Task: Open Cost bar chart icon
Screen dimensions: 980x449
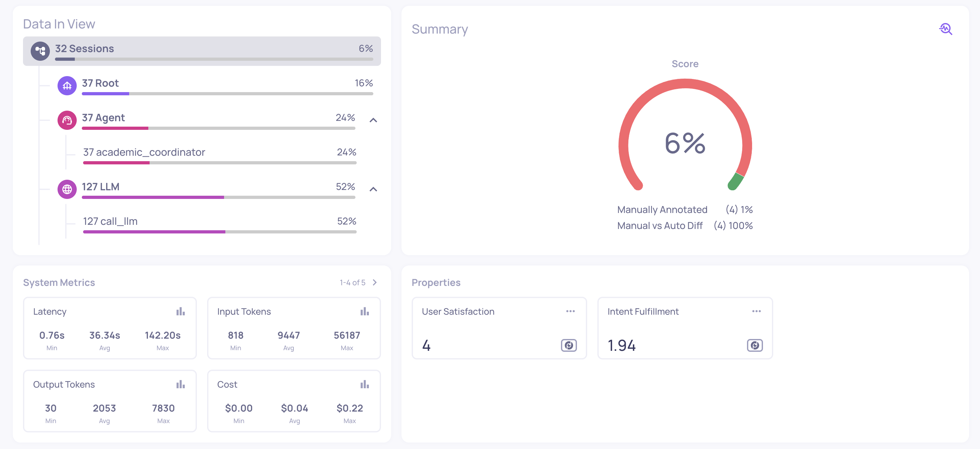Action: (364, 384)
